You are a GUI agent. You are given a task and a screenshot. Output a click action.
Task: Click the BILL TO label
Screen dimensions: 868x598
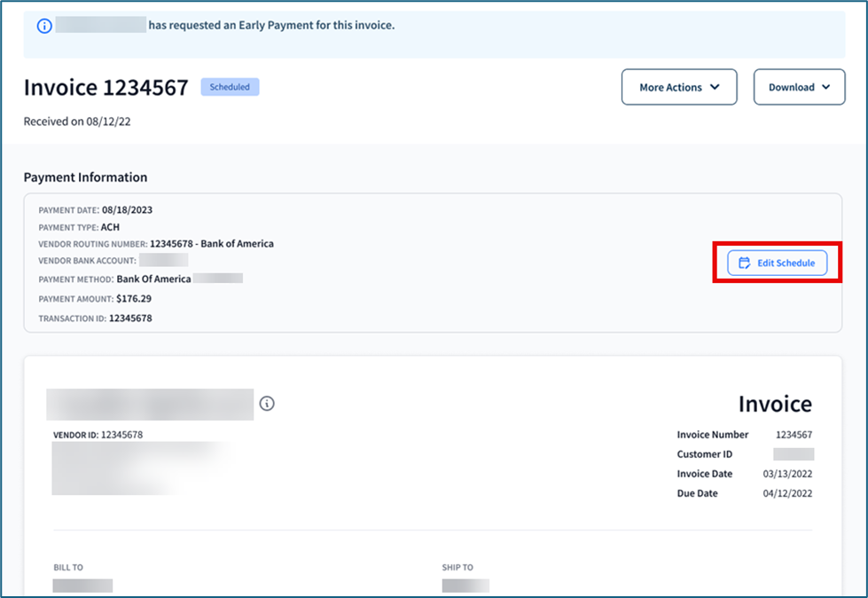(68, 568)
